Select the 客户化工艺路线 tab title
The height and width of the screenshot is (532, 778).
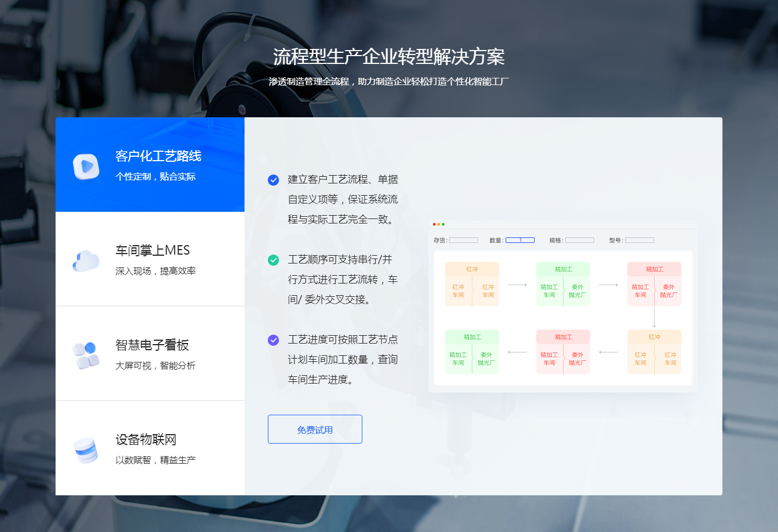click(158, 156)
